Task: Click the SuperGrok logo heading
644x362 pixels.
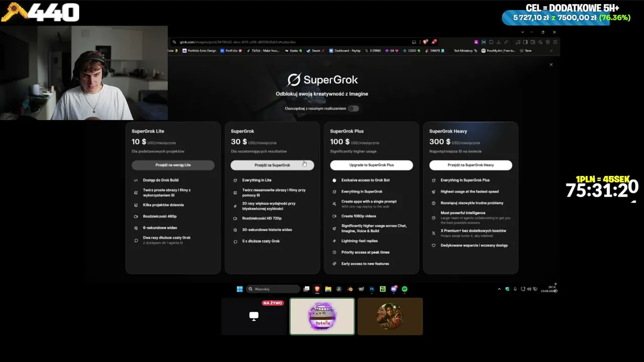Action: tap(323, 79)
